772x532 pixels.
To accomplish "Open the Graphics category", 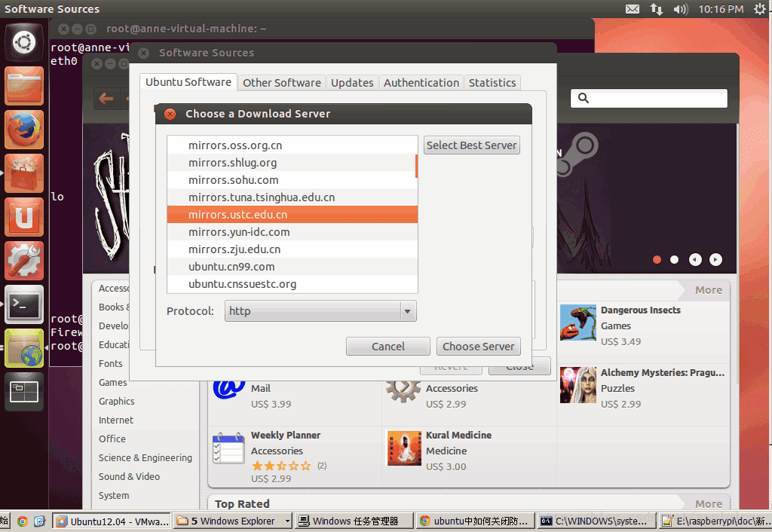I will coord(116,401).
